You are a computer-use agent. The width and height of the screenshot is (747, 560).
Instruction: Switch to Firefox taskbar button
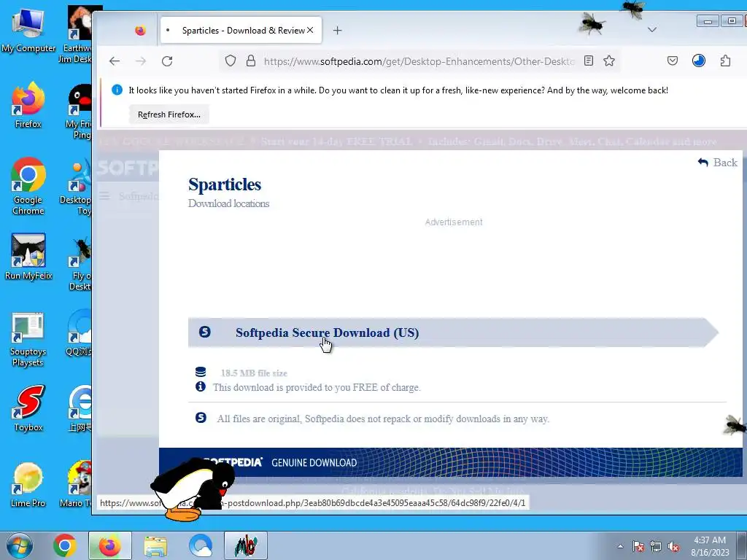click(x=109, y=545)
